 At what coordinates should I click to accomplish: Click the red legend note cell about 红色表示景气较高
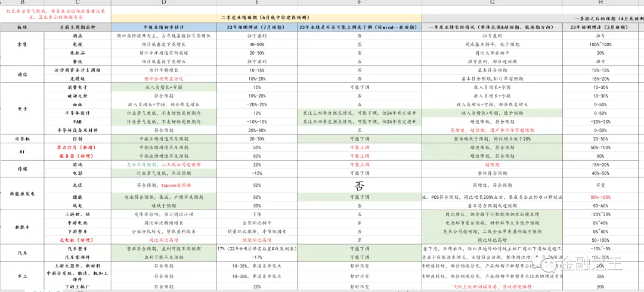pyautogui.click(x=55, y=14)
